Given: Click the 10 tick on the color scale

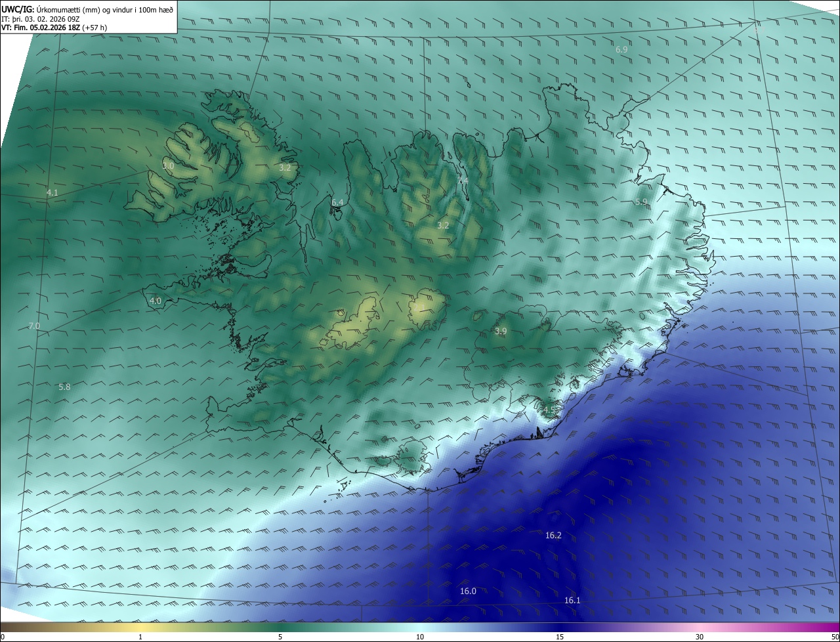Looking at the screenshot, I should click(420, 637).
